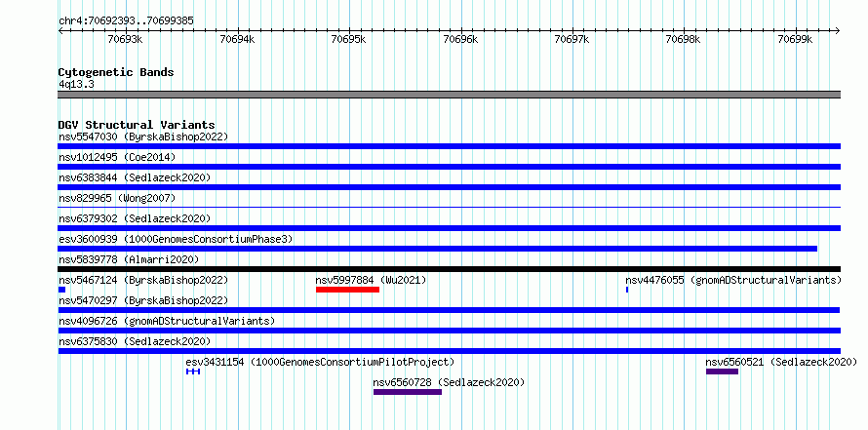This screenshot has width=868, height=430.
Task: Select the nsv6379302 blue variant bar
Action: [x=449, y=228]
